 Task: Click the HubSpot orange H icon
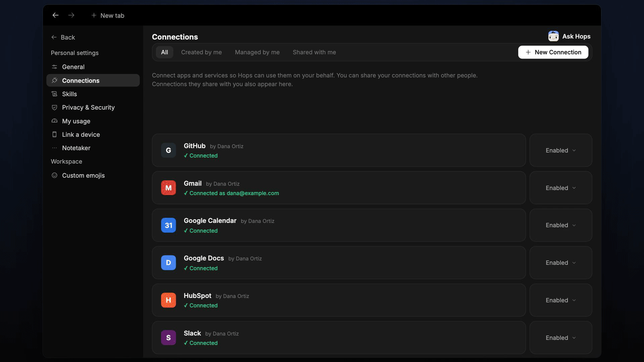[168, 300]
